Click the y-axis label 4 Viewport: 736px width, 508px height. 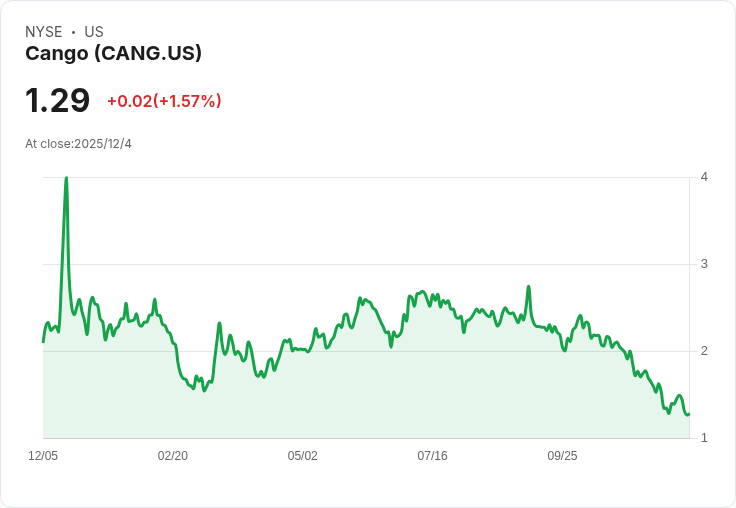[x=704, y=177]
